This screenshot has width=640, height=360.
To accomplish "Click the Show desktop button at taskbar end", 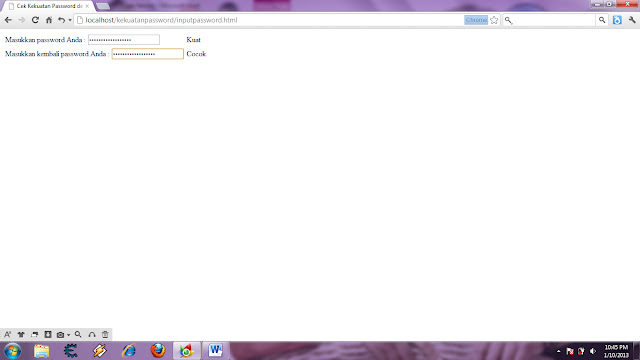I will (x=637, y=351).
